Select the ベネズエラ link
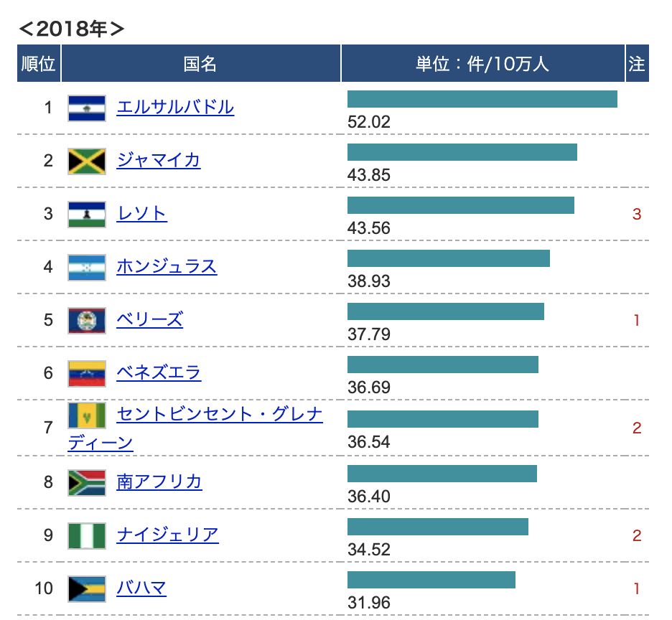The height and width of the screenshot is (620, 672). pyautogui.click(x=159, y=372)
